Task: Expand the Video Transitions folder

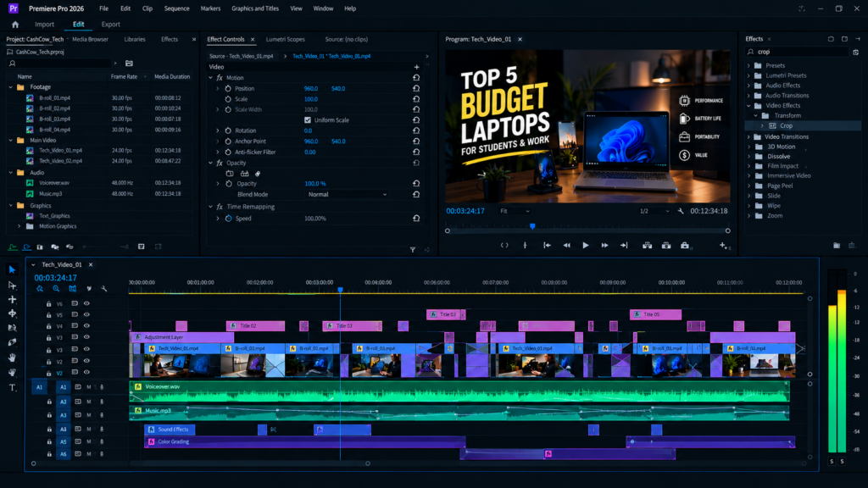Action: [749, 136]
